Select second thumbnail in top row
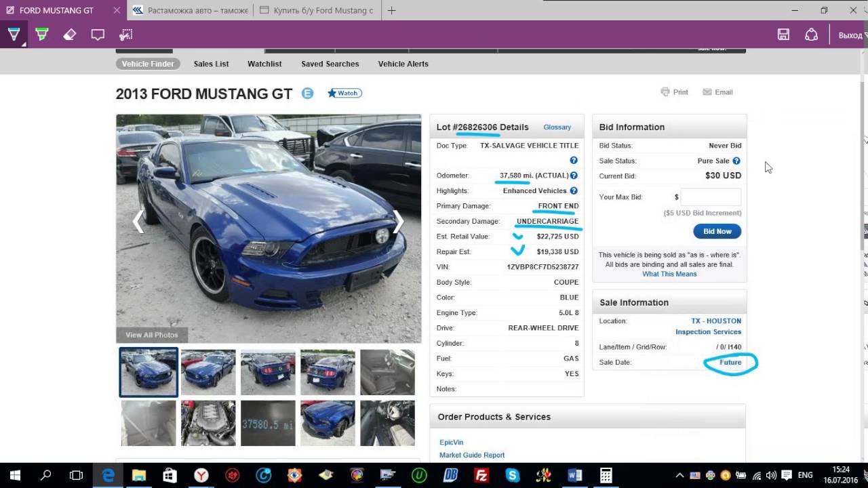The image size is (868, 488). pyautogui.click(x=208, y=372)
